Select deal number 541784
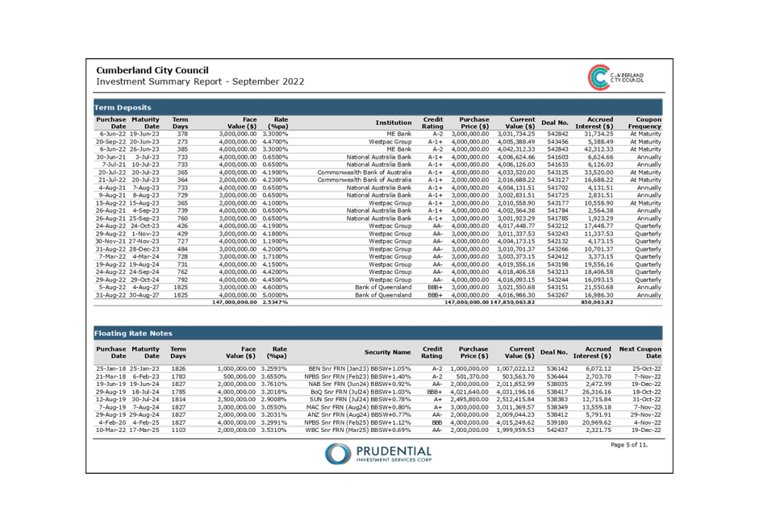 point(557,211)
